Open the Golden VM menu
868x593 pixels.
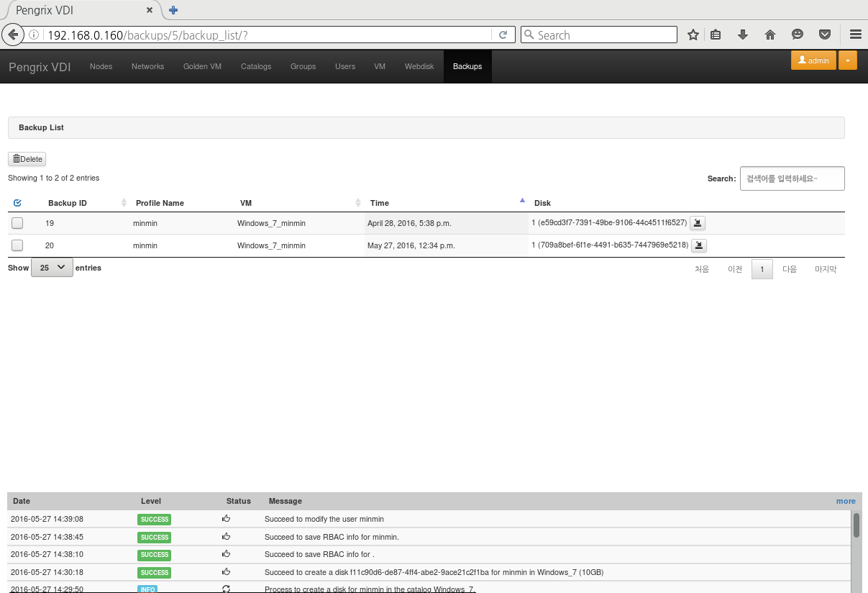(x=202, y=66)
